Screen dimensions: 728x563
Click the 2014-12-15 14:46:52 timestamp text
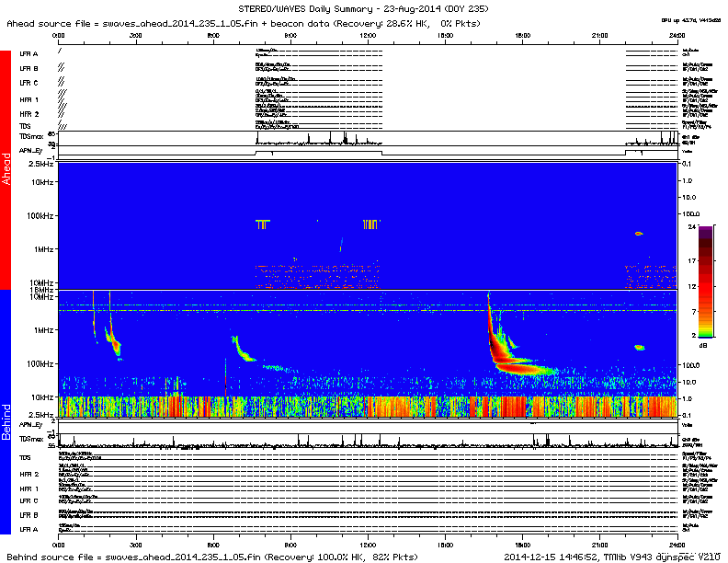pos(552,557)
